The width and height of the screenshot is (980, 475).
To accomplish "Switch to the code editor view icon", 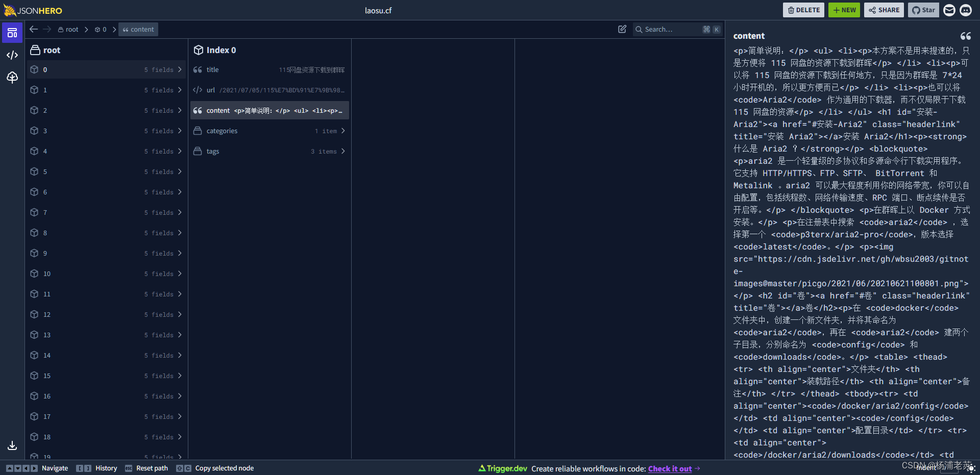I will pos(12,55).
